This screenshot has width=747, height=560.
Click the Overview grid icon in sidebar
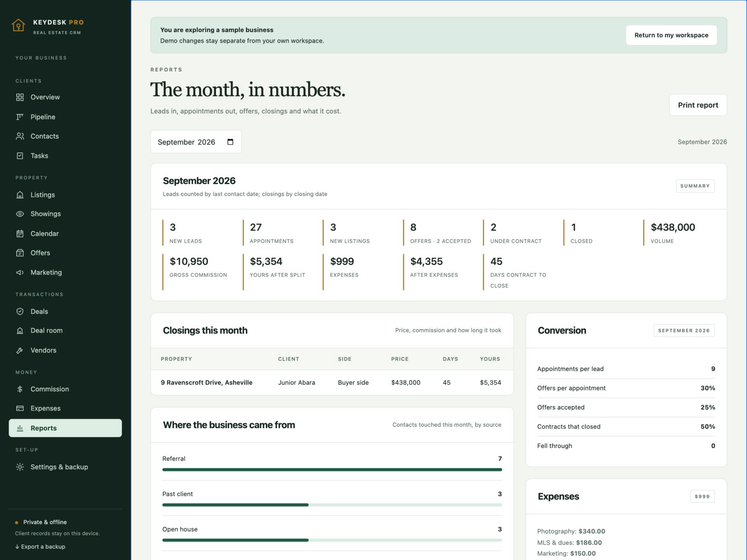coord(20,97)
